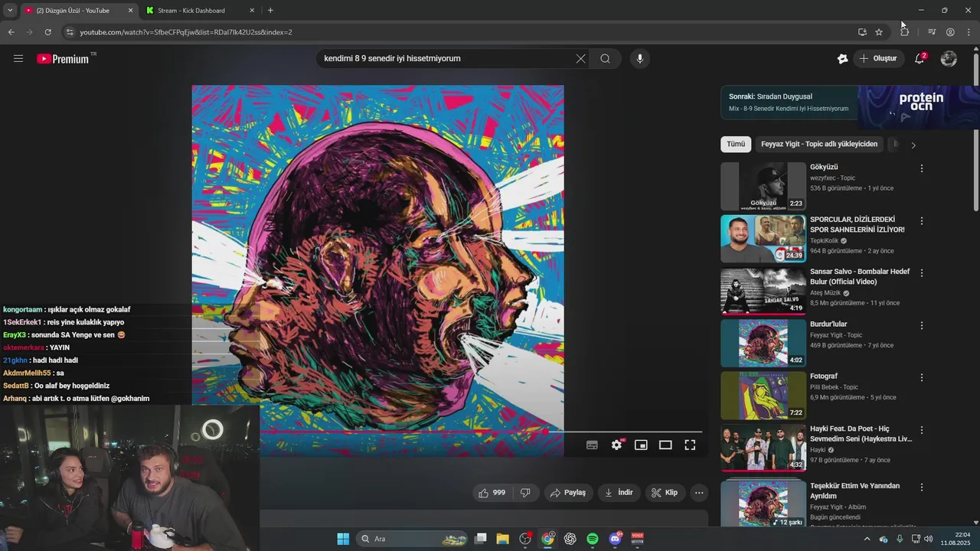Seek using the red video progress bar
This screenshot has width=980, height=551.
pos(481,432)
